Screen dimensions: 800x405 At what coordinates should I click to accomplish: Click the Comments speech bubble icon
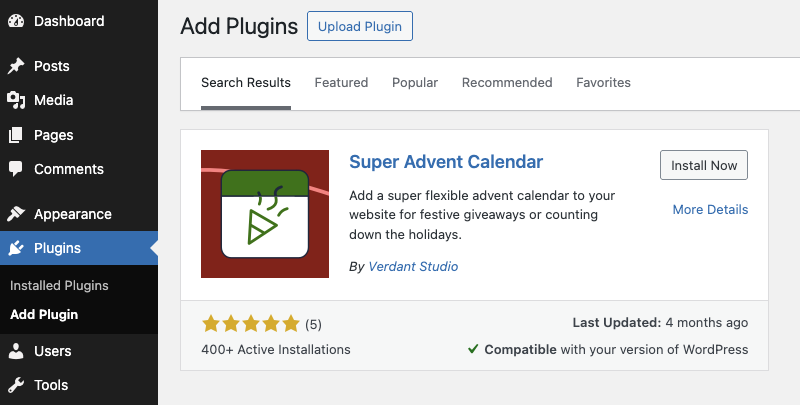point(16,169)
